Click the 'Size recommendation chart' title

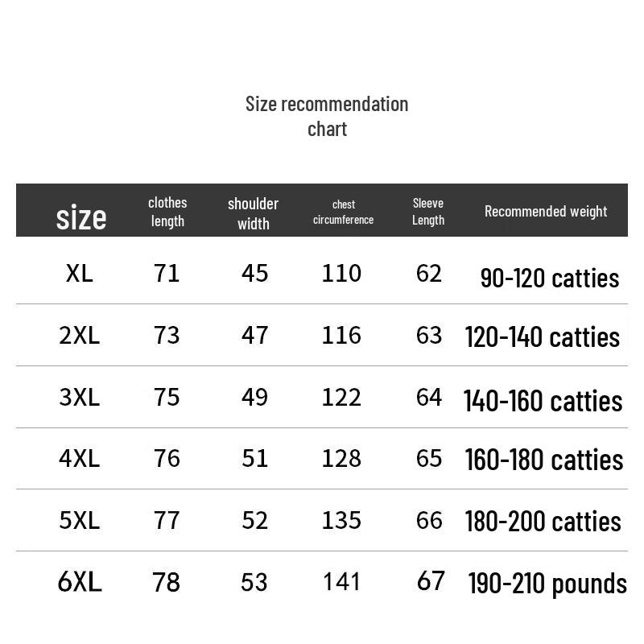(327, 116)
